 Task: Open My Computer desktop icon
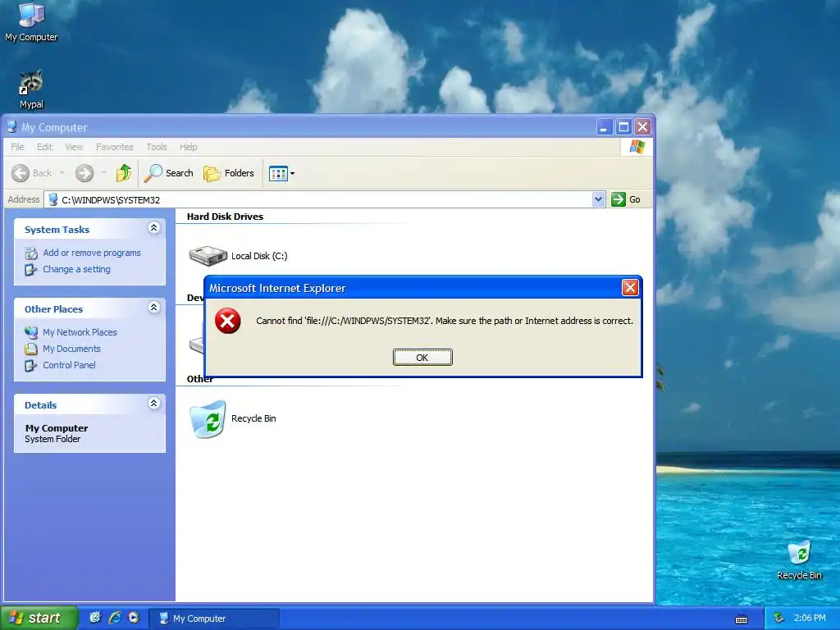tap(31, 22)
